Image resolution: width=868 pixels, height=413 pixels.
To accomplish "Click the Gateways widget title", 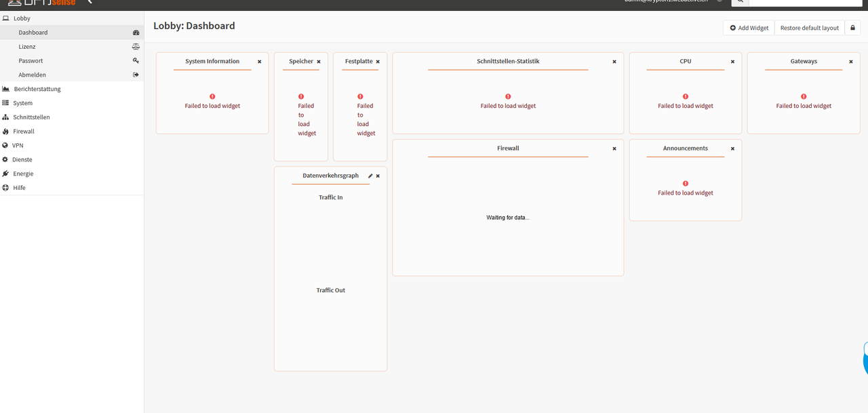I will 804,61.
